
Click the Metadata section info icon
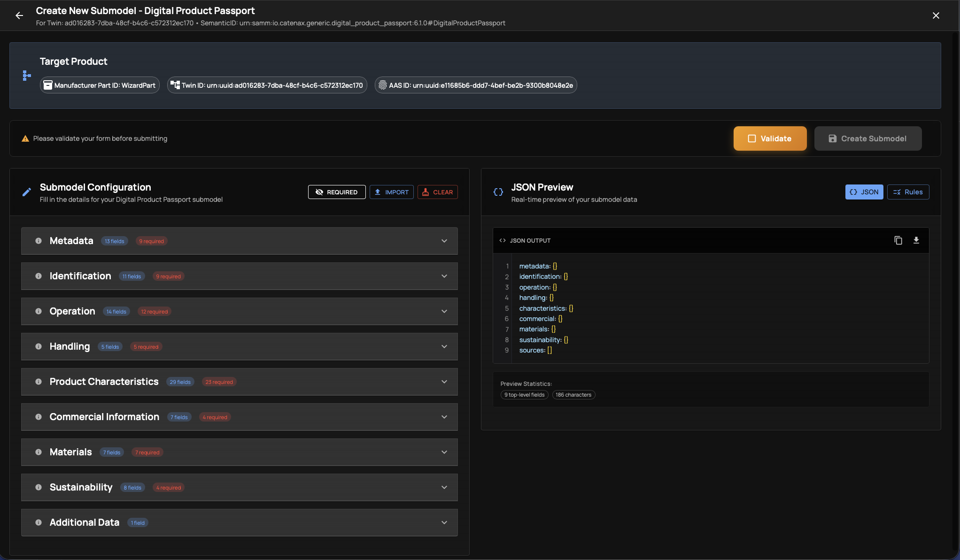click(39, 241)
